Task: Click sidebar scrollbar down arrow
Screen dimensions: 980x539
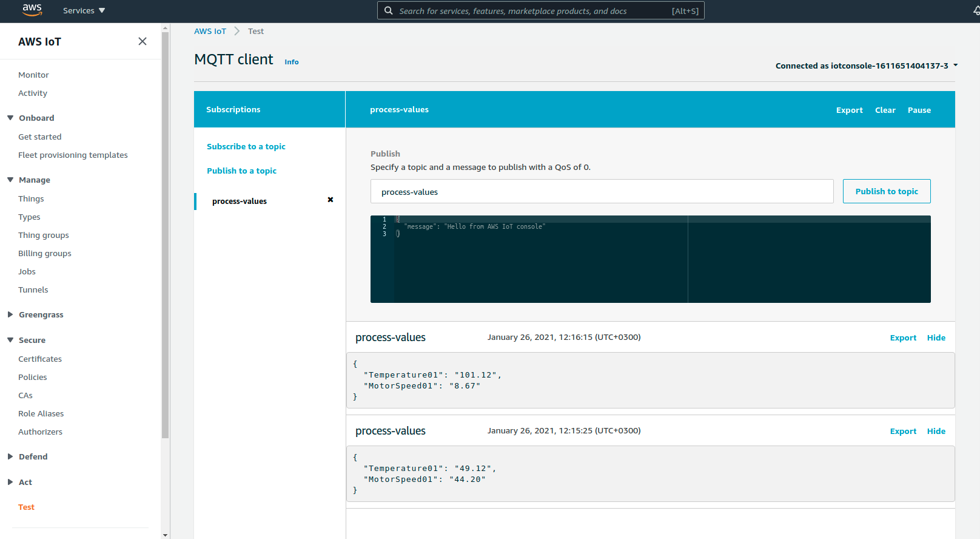Action: pos(166,535)
